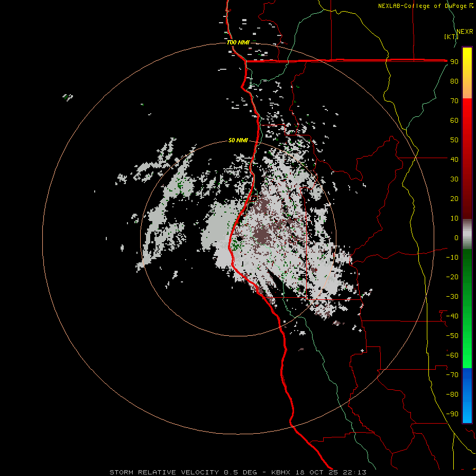Click the '50 NMI' range ring label
476x476 pixels.
click(x=238, y=140)
